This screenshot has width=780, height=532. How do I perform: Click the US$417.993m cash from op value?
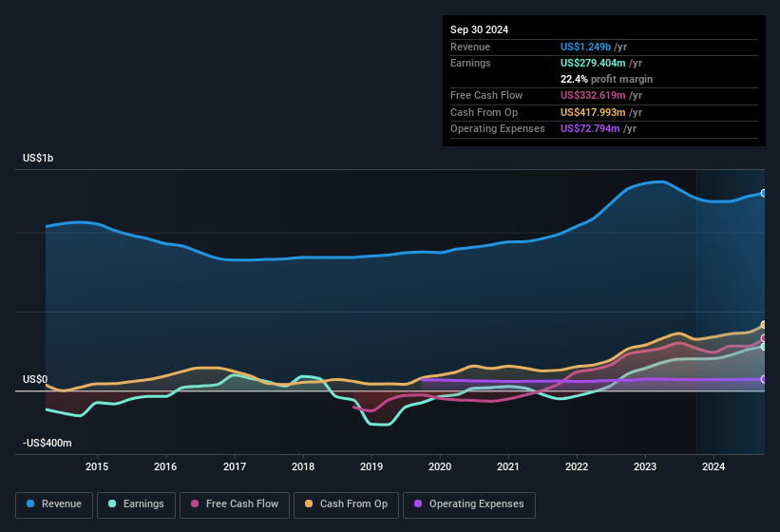[x=593, y=112]
